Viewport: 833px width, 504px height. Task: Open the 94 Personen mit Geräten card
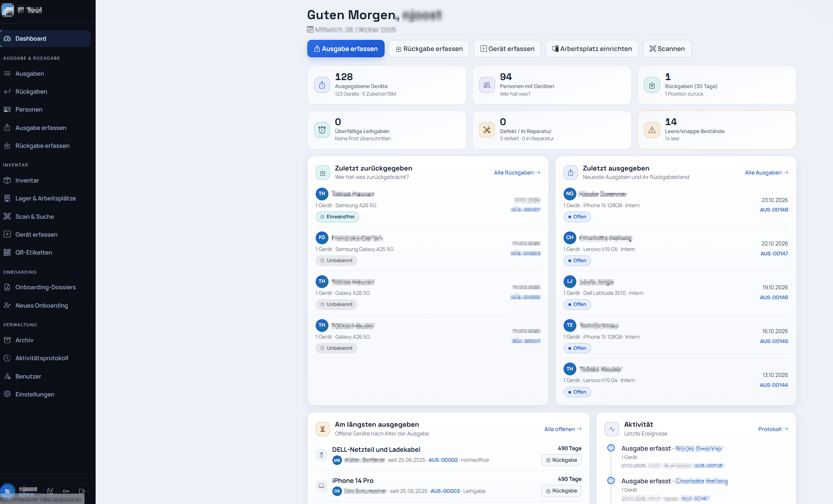(552, 85)
